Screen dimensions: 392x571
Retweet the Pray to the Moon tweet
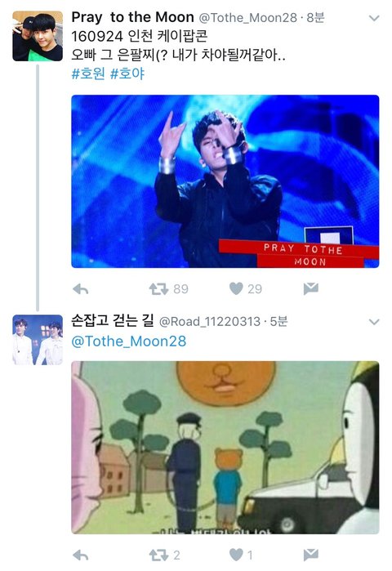158,289
